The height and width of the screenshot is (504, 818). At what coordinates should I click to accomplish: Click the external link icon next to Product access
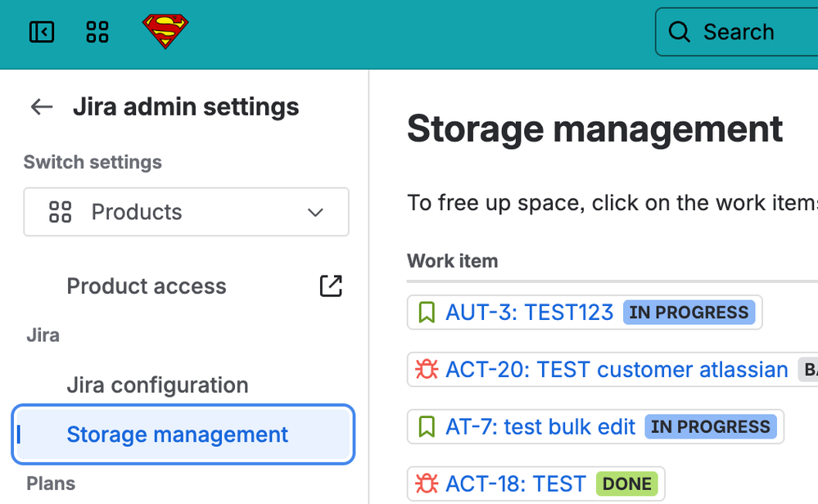coord(331,286)
